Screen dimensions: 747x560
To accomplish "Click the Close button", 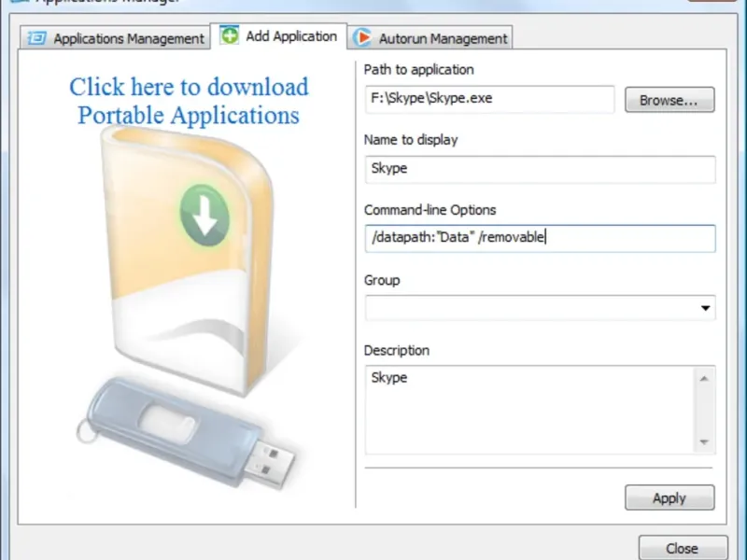I will (x=683, y=548).
